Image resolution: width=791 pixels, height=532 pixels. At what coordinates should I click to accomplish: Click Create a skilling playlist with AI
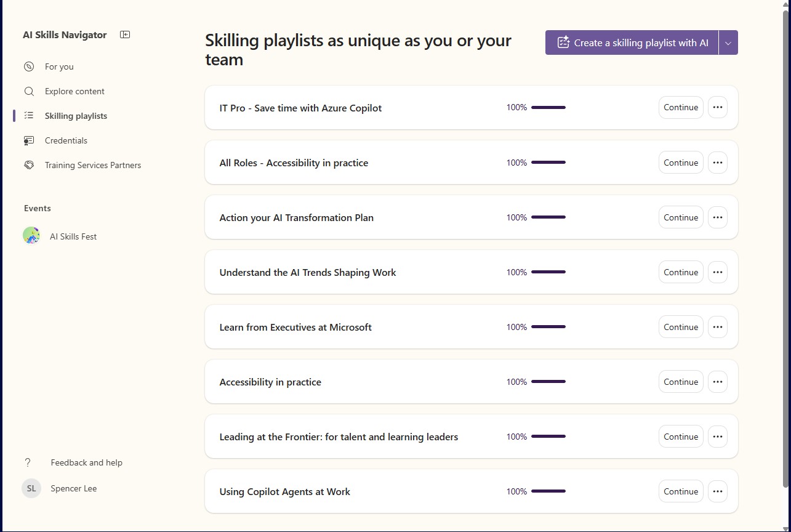632,42
